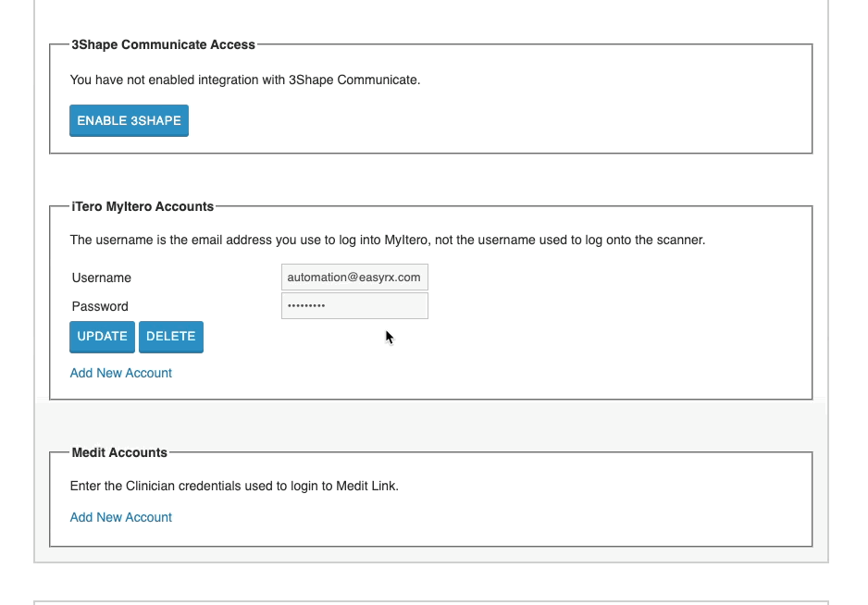Select the Medit Accounts section heading
This screenshot has height=605, width=868.
[119, 452]
